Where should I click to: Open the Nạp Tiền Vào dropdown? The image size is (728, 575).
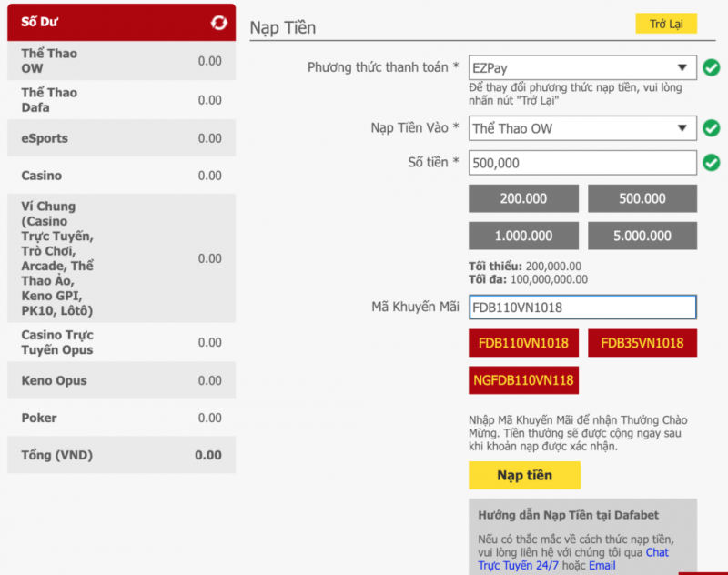pos(582,128)
